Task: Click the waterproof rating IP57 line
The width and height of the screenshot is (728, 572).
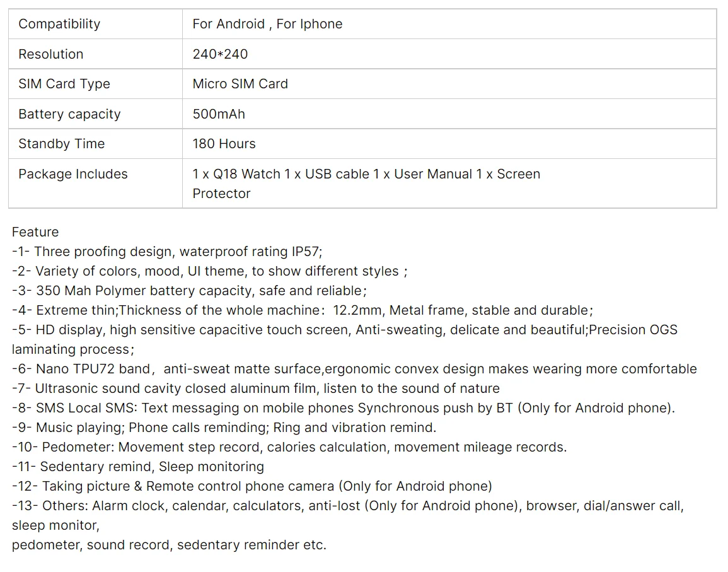Action: click(x=167, y=252)
